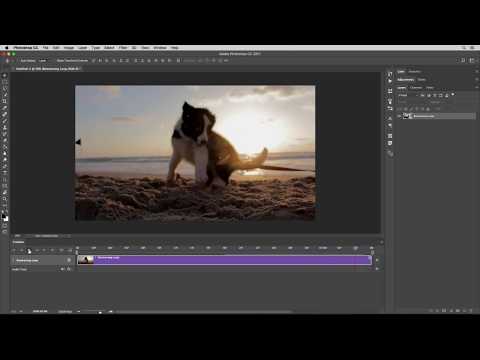Click Create new layer icon
The height and width of the screenshot is (360, 480).
point(464,310)
